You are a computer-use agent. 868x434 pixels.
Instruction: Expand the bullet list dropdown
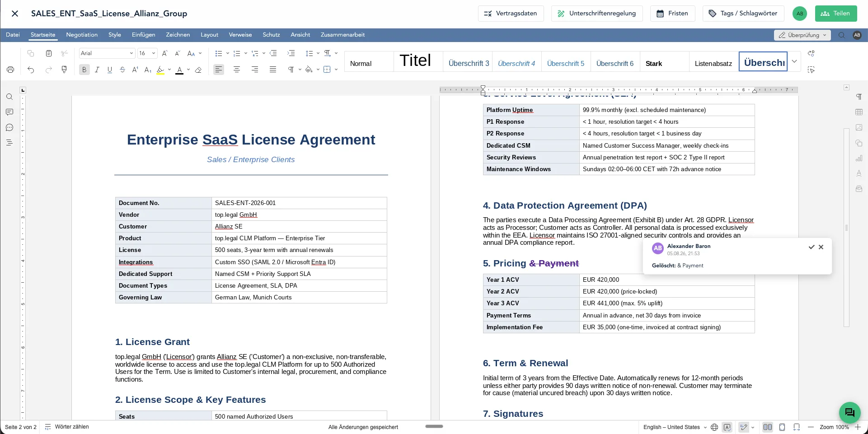point(227,53)
